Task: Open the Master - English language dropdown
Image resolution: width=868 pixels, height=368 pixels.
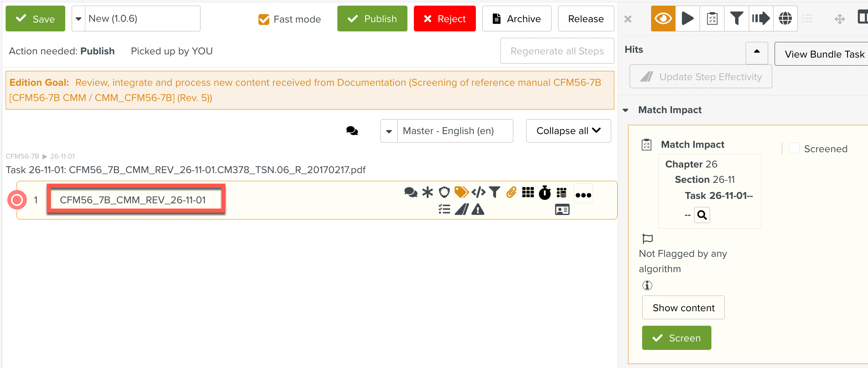Action: pos(389,130)
